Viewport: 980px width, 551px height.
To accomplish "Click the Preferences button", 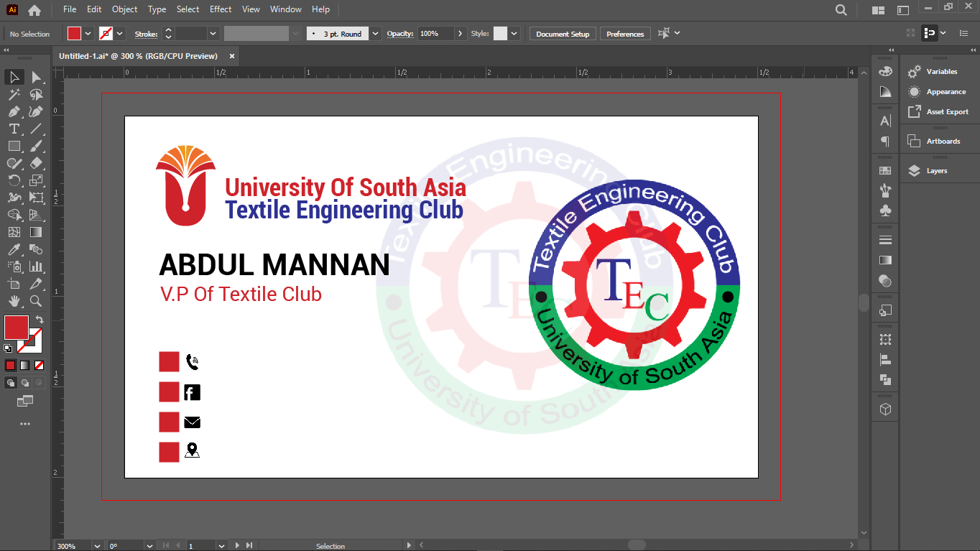I will click(x=625, y=34).
